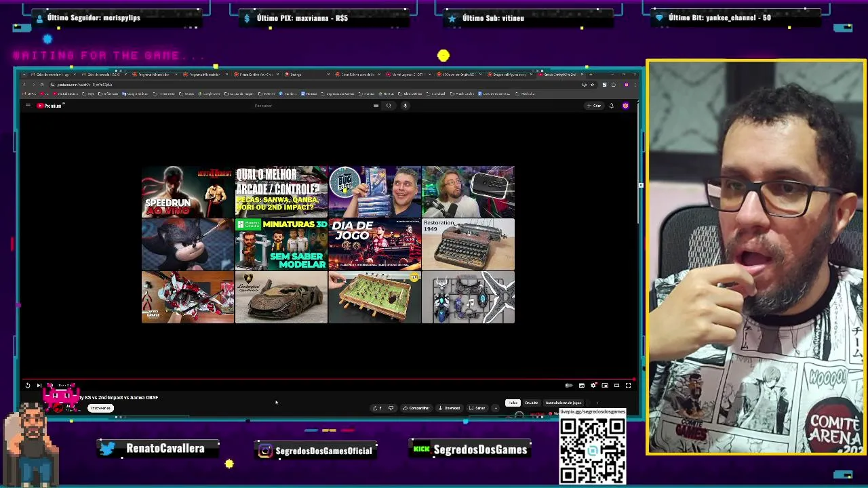Seek on the red video progress bar
Viewport: 868px width, 488px height.
(329, 380)
